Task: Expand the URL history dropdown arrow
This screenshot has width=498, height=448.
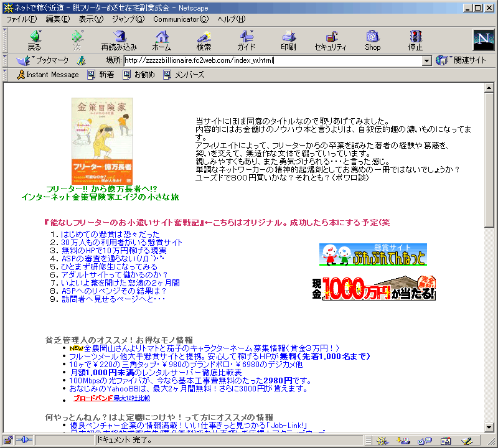Action: (426, 60)
